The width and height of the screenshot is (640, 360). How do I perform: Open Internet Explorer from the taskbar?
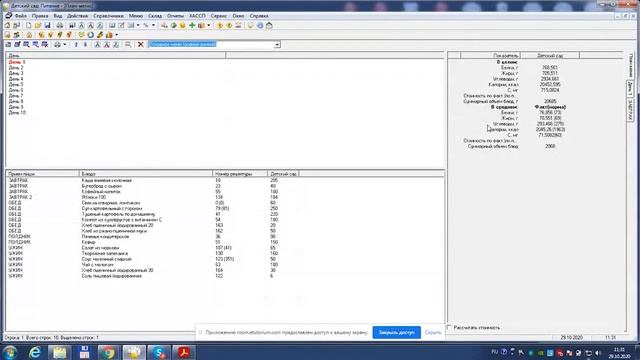[x=35, y=352]
